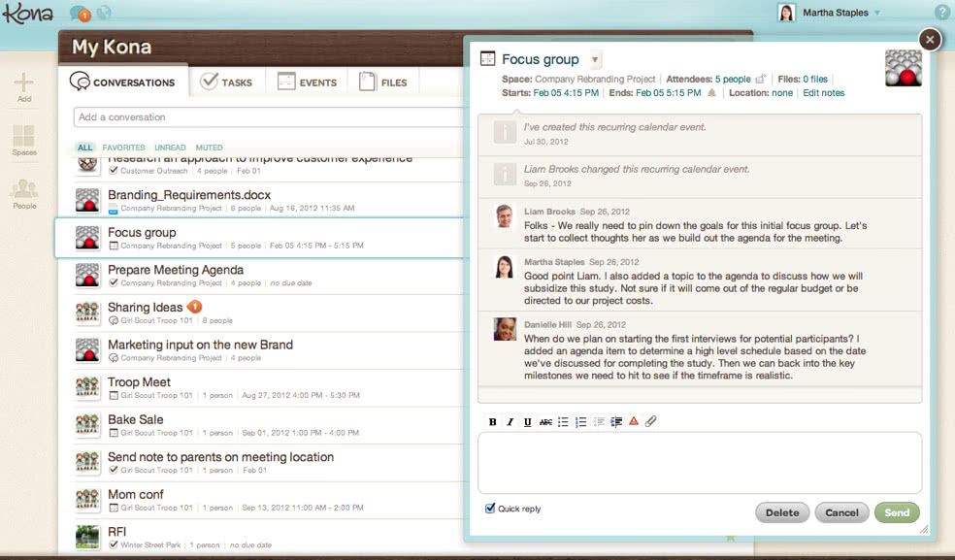The height and width of the screenshot is (560, 955).
Task: Open the 0 files link
Action: [815, 80]
